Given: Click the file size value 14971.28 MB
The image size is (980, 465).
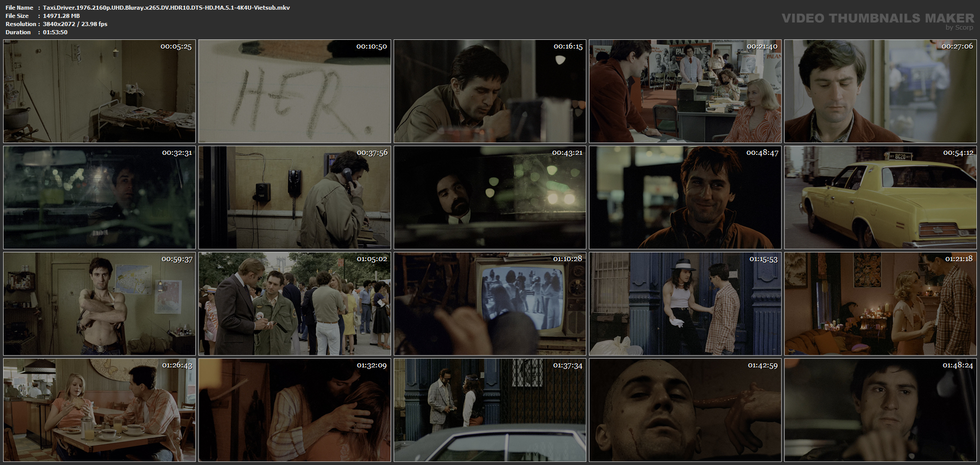Looking at the screenshot, I should tap(61, 16).
